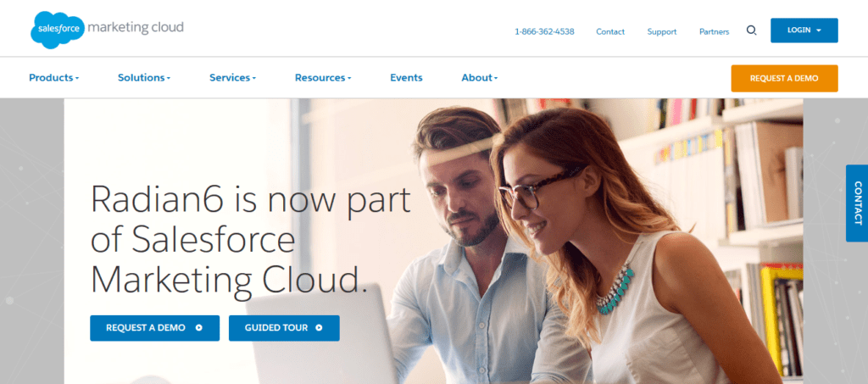Open the Partners link
The height and width of the screenshot is (384, 868).
(714, 31)
